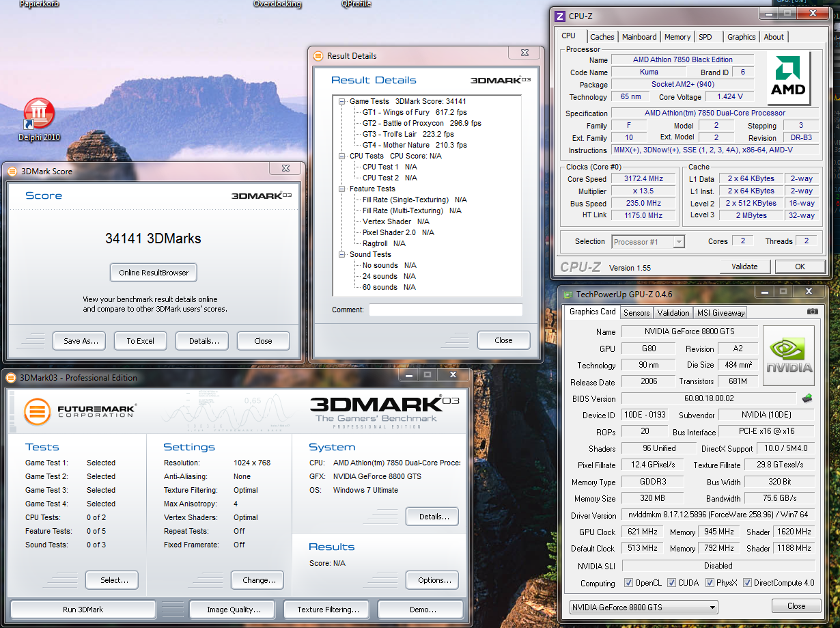Click the 3DMark Score window title icon
Screen dimensions: 840x628
[x=12, y=172]
